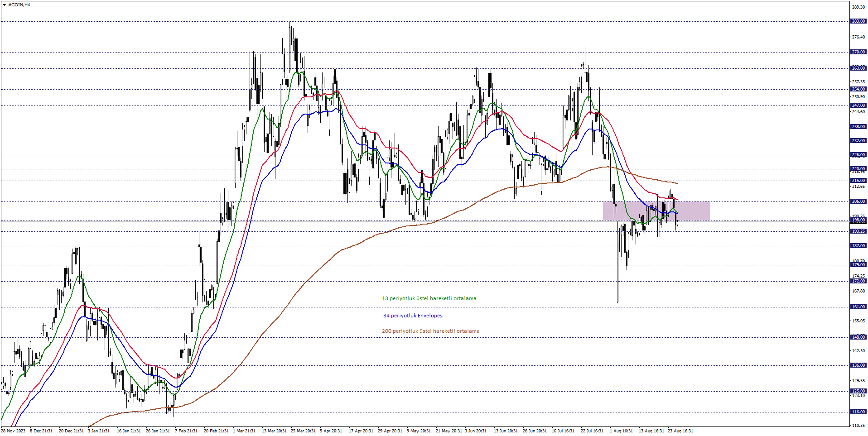Click the 238.00 price level tag
This screenshot has height=436, width=868.
(x=858, y=127)
